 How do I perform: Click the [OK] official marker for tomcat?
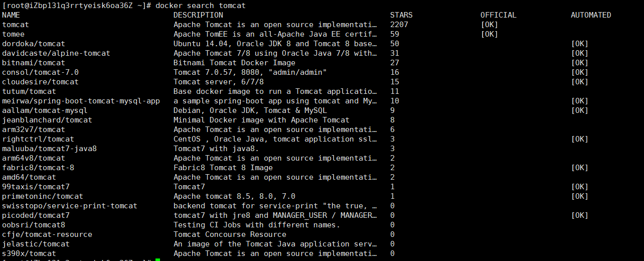click(x=489, y=25)
